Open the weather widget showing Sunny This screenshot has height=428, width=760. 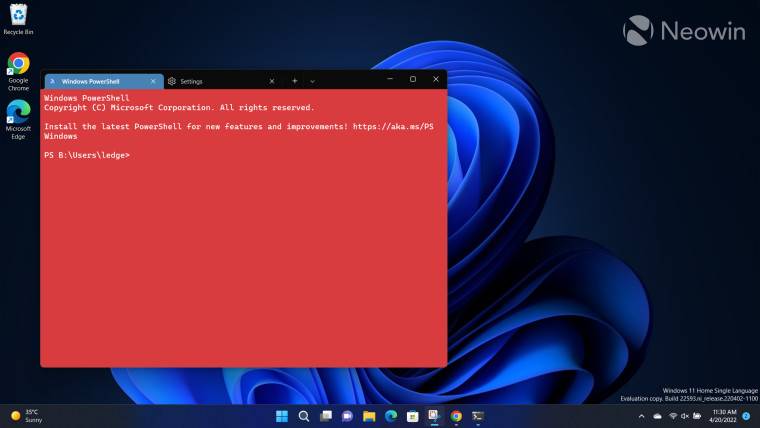click(26, 415)
